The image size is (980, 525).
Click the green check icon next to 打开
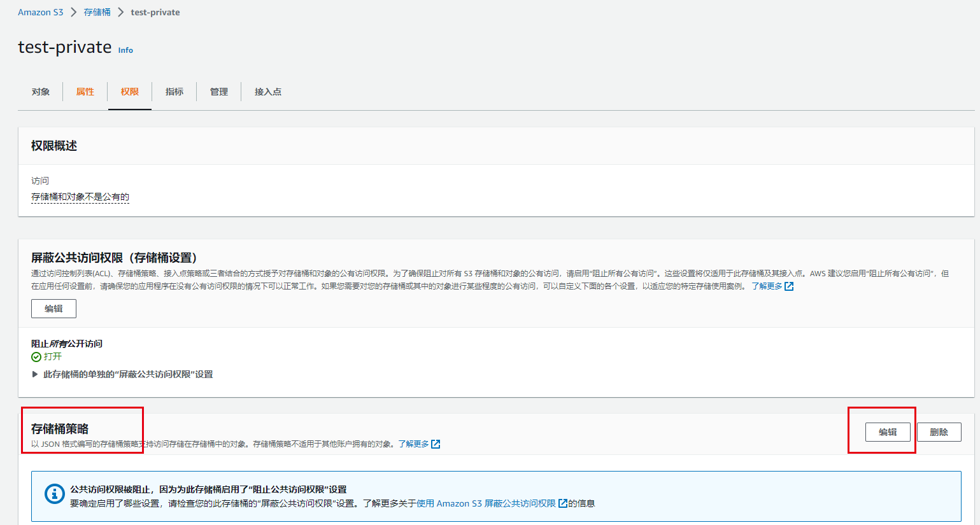point(36,356)
